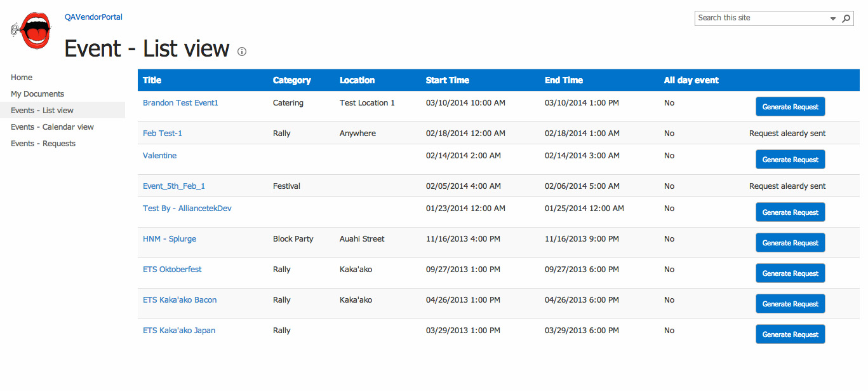This screenshot has width=868, height=391.
Task: Generate request for ETS Oktoberfest
Action: (x=790, y=273)
